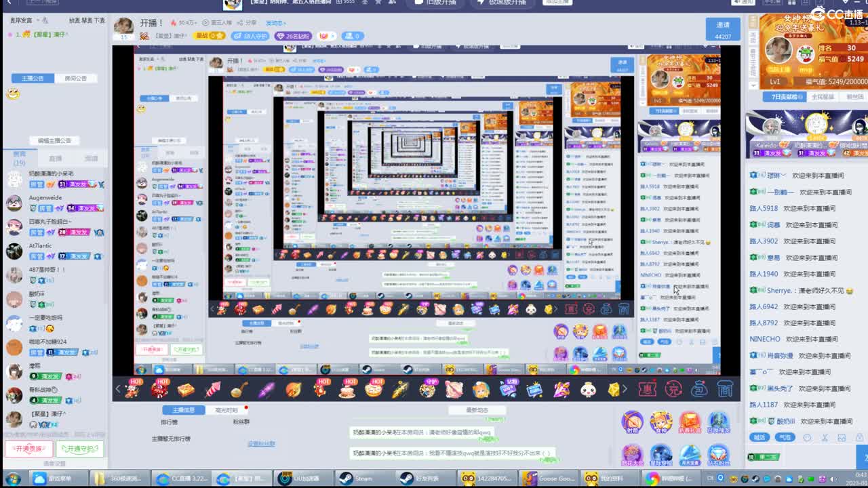Switch to the 全民星踪 tab
Image resolution: width=868 pixels, height=488 pixels.
coord(822,97)
